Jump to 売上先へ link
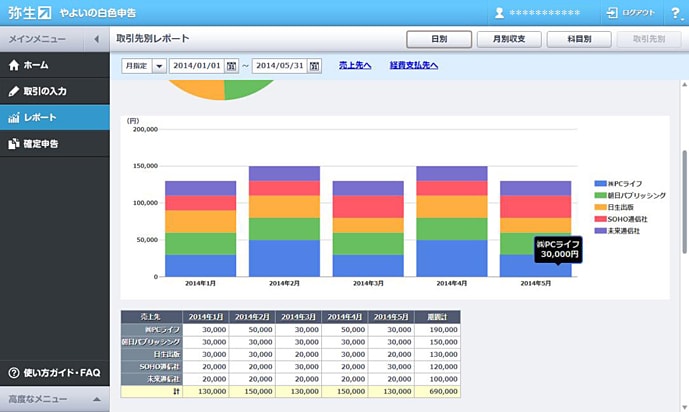 point(354,65)
